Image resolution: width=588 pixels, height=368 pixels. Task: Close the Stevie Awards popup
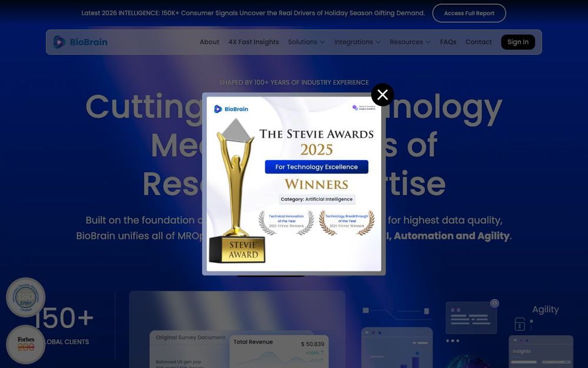point(382,95)
